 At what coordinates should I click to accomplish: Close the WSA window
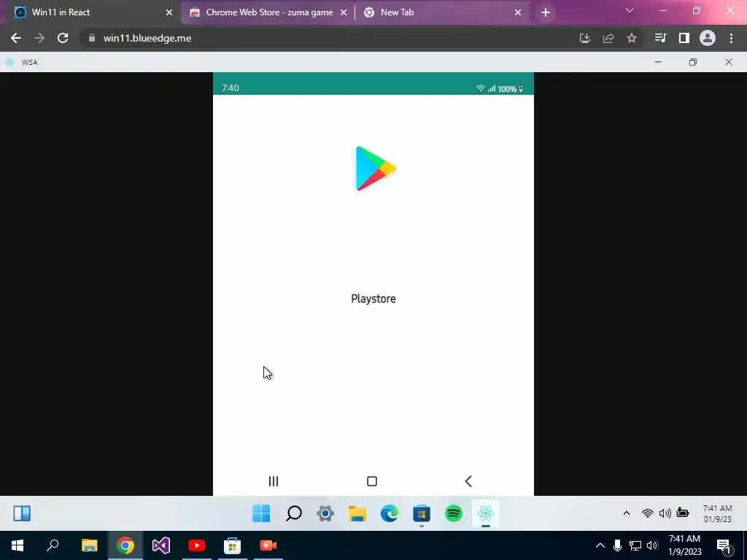pyautogui.click(x=729, y=62)
